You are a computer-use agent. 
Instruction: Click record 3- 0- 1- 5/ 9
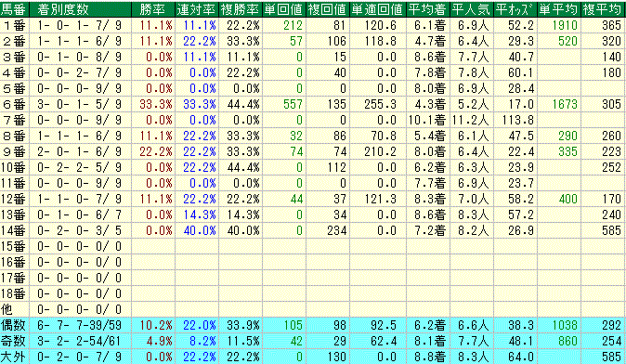point(79,104)
